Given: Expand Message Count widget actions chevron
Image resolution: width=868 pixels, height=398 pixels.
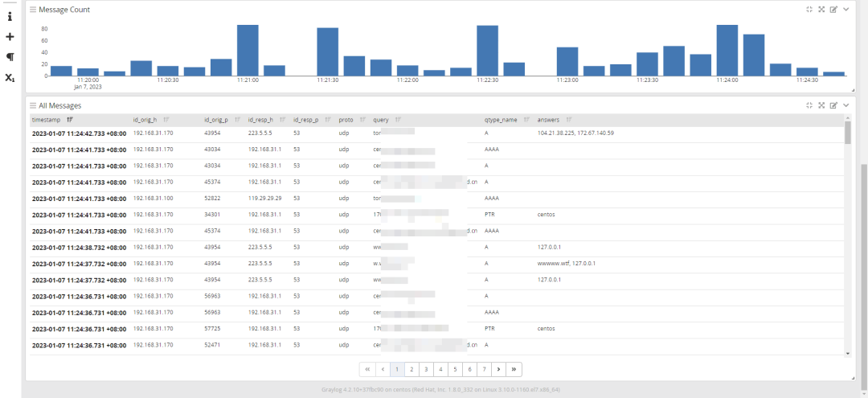Looking at the screenshot, I should pyautogui.click(x=845, y=10).
